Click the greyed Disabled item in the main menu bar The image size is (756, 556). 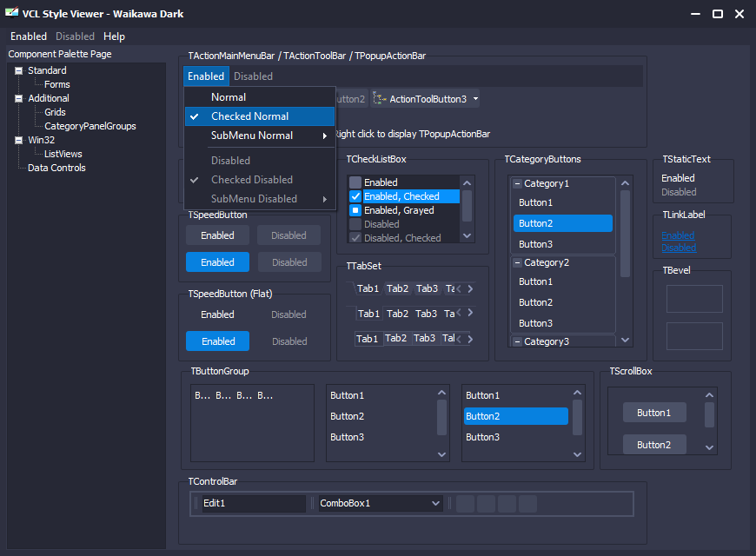(x=75, y=36)
